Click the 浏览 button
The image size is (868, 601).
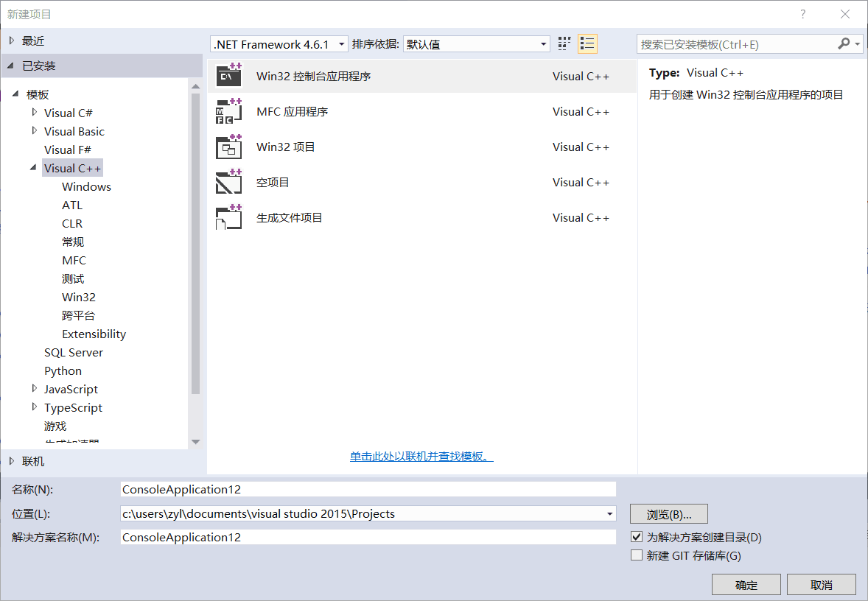[668, 513]
